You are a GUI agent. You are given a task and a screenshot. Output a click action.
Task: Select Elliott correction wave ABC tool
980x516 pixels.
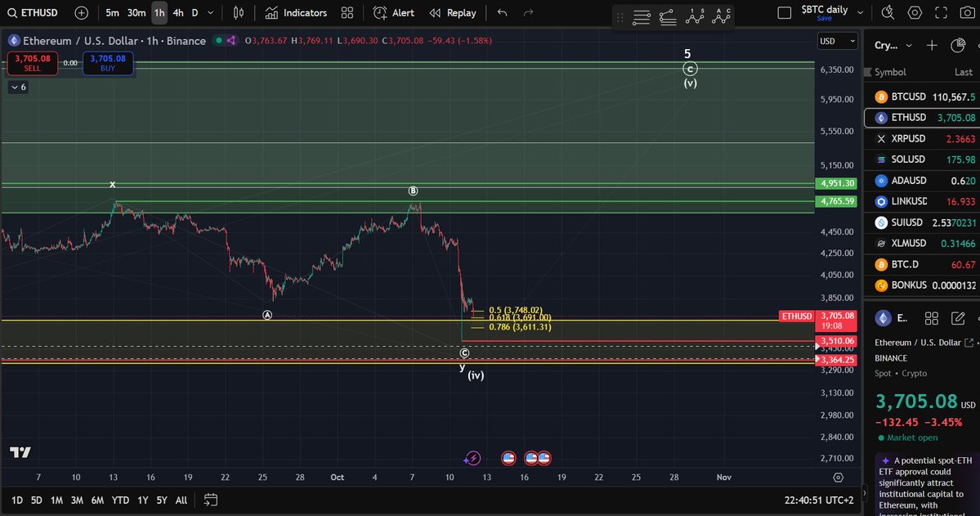[721, 17]
